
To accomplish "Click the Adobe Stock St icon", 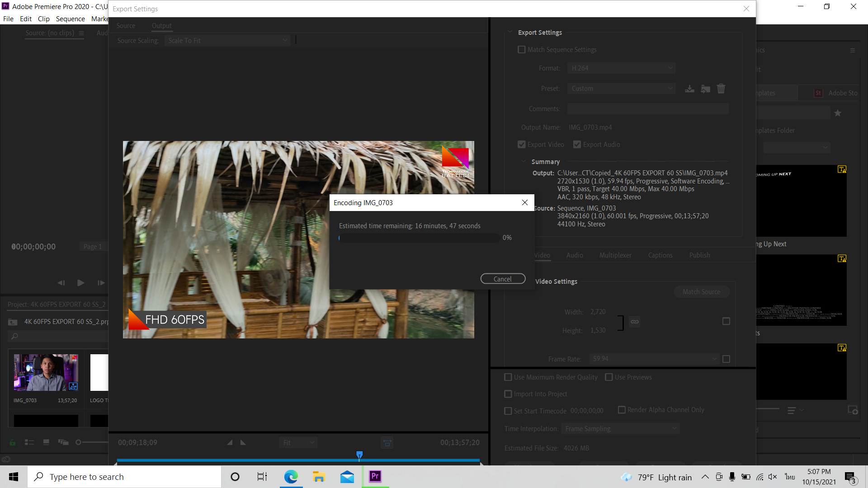I will coord(818,93).
